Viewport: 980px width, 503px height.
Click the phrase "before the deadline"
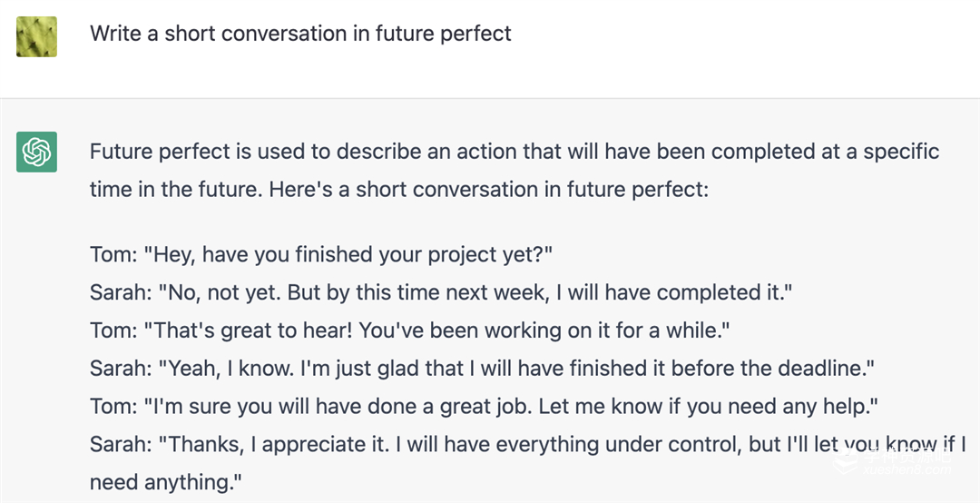pos(788,369)
